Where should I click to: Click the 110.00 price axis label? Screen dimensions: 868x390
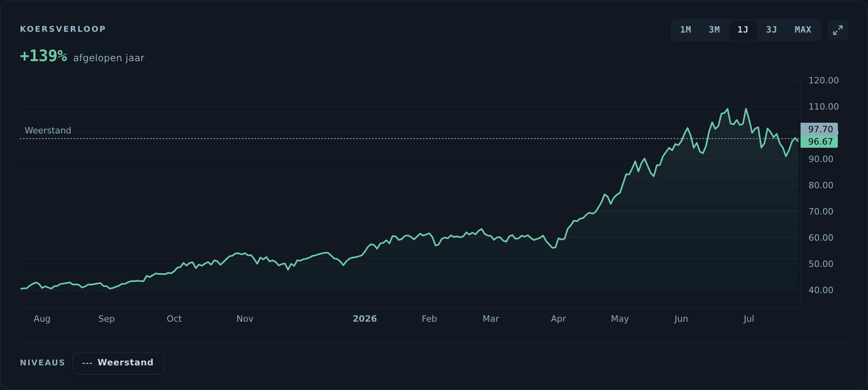pyautogui.click(x=824, y=107)
